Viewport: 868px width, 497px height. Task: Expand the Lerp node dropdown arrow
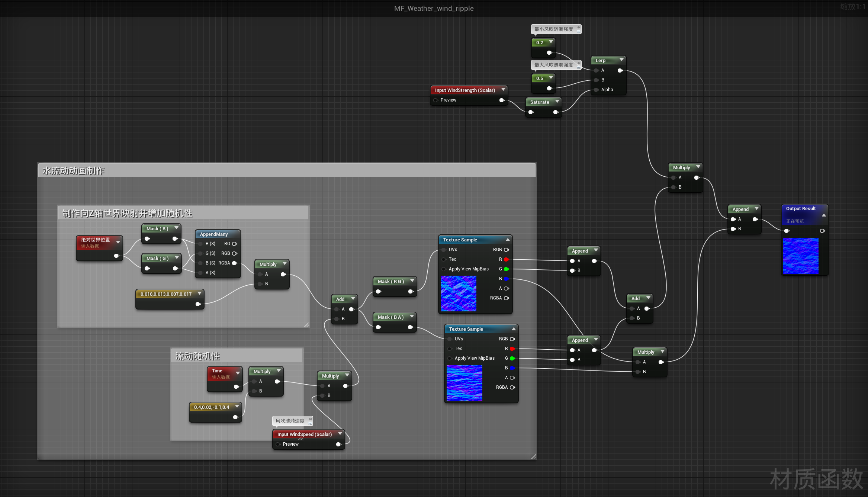click(621, 60)
